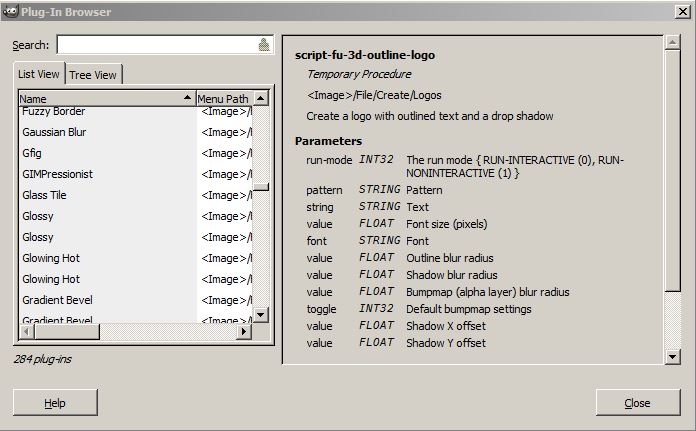Click the Outline blur radius description
The image size is (696, 431).
450,258
